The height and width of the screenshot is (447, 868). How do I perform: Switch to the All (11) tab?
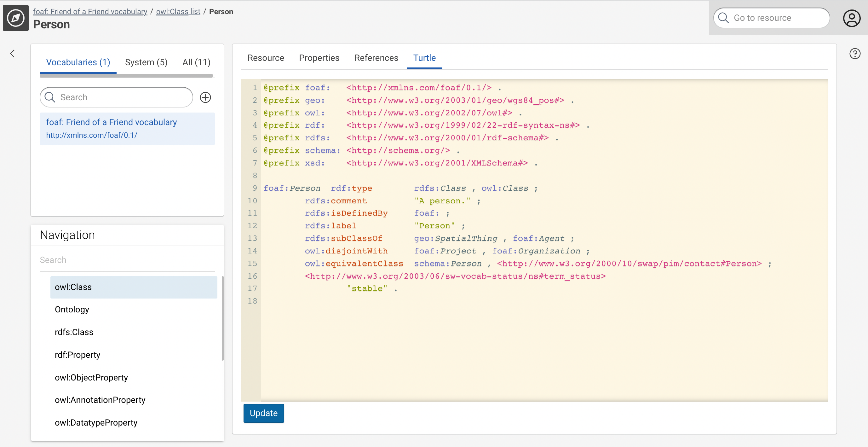196,62
